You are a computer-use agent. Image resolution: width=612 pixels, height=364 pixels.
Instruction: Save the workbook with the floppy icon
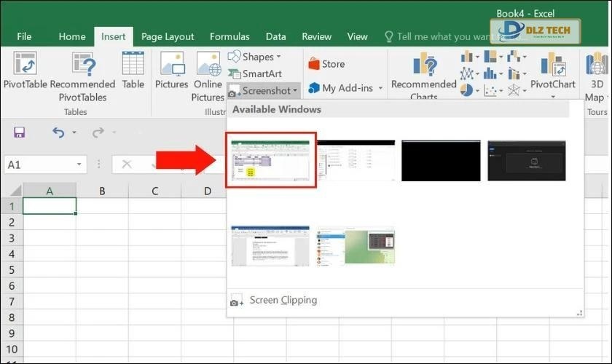coord(19,132)
